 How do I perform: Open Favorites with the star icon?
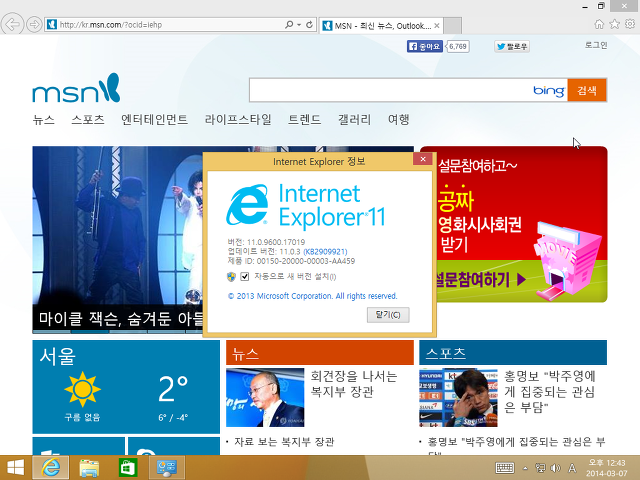(x=614, y=24)
